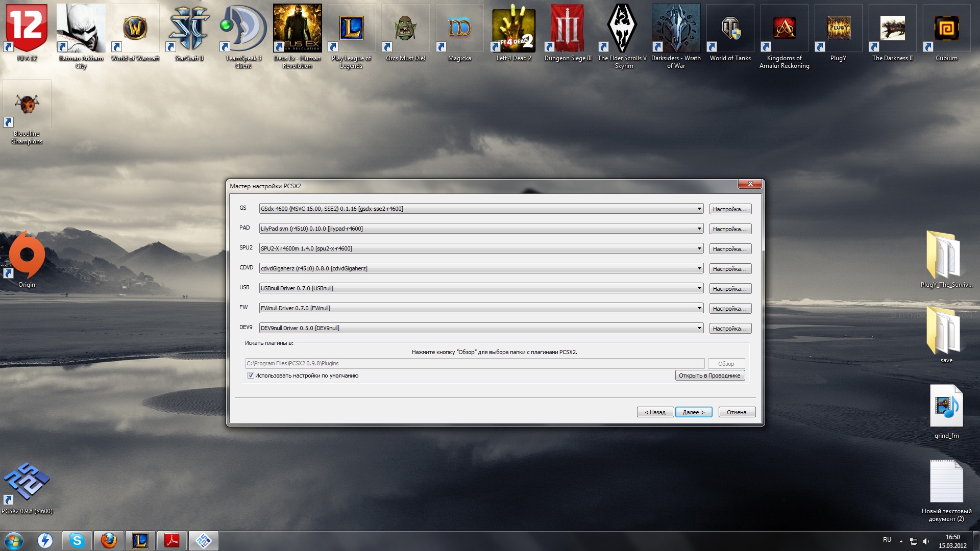Click Открыть в Проводнике button
The height and width of the screenshot is (551, 980).
709,375
